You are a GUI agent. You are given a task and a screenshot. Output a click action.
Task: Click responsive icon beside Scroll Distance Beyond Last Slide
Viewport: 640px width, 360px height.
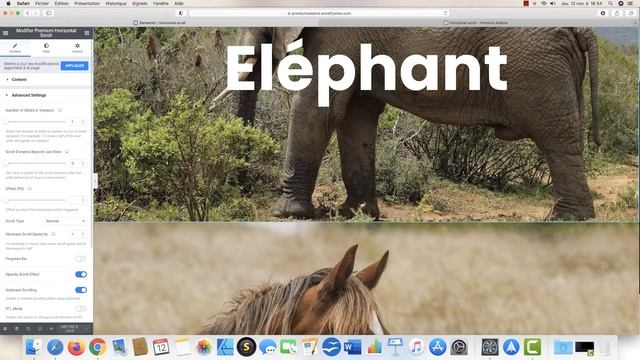pyautogui.click(x=67, y=152)
